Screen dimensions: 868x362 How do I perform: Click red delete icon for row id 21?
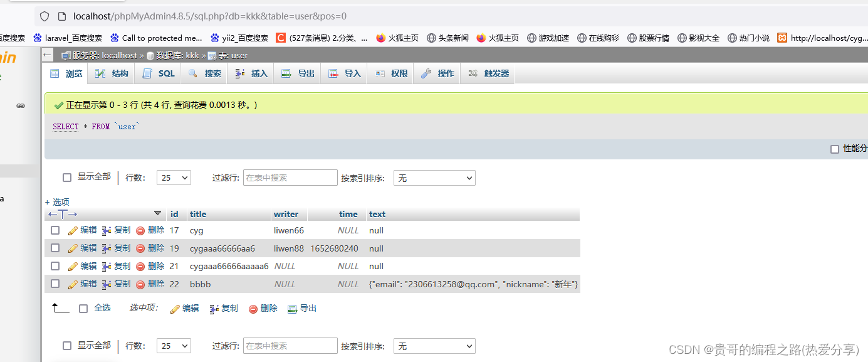point(140,266)
